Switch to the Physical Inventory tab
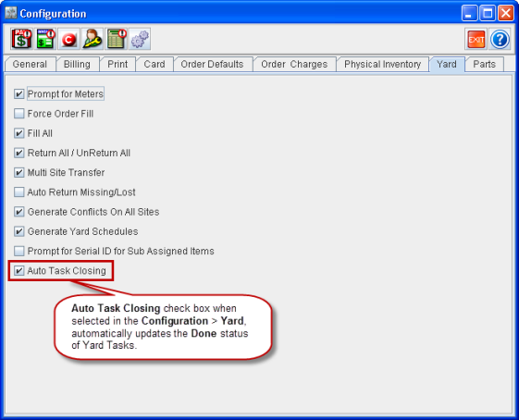519x420 pixels. (x=383, y=64)
